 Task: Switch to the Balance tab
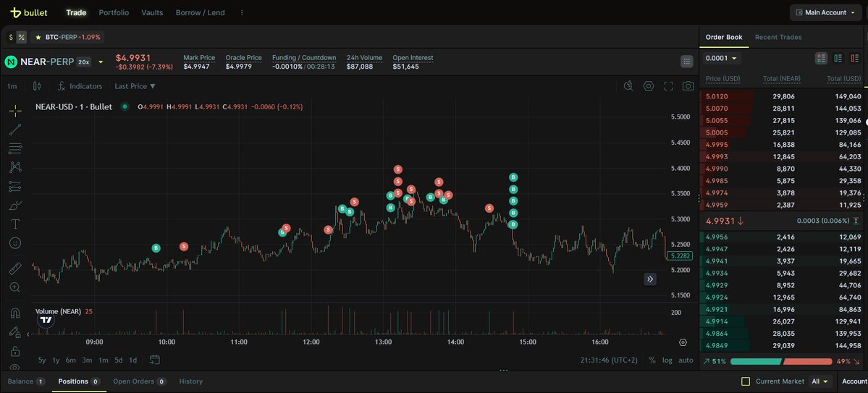click(26, 381)
